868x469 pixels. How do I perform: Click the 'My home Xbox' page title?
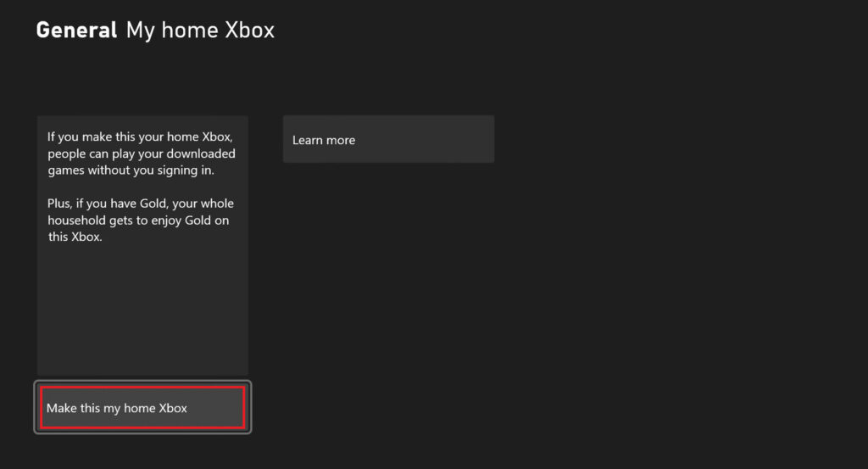click(200, 31)
